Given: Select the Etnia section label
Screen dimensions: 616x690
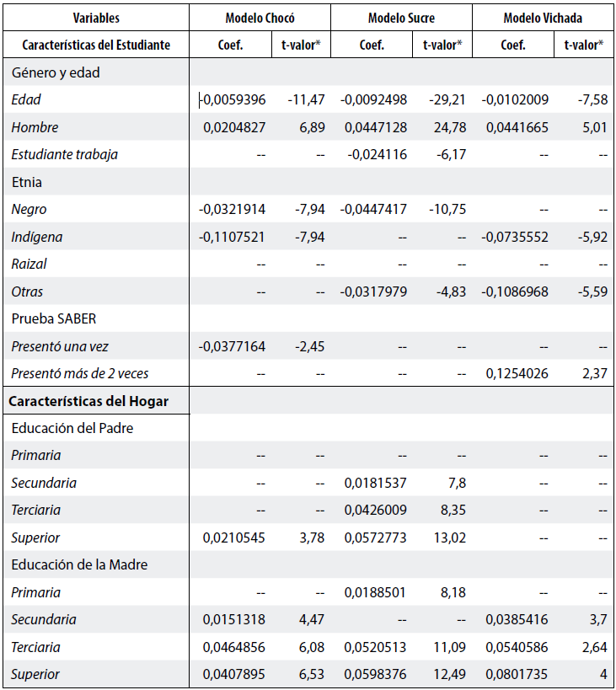Looking at the screenshot, I should [27, 182].
